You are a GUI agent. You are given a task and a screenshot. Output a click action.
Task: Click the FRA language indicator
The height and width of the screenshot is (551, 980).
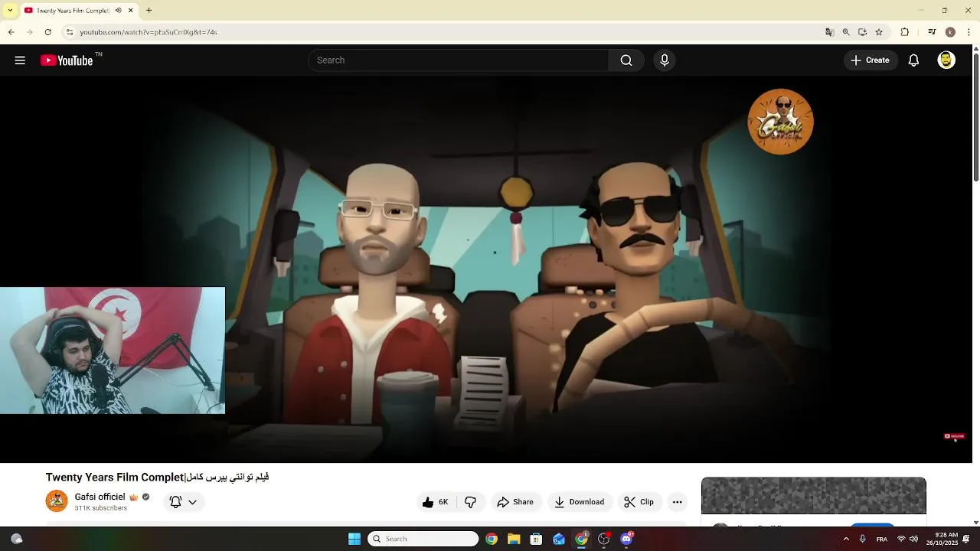click(882, 539)
